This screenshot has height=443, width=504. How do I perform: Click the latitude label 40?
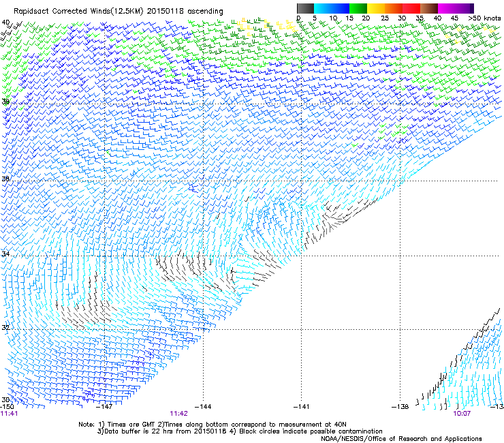coord(5,22)
